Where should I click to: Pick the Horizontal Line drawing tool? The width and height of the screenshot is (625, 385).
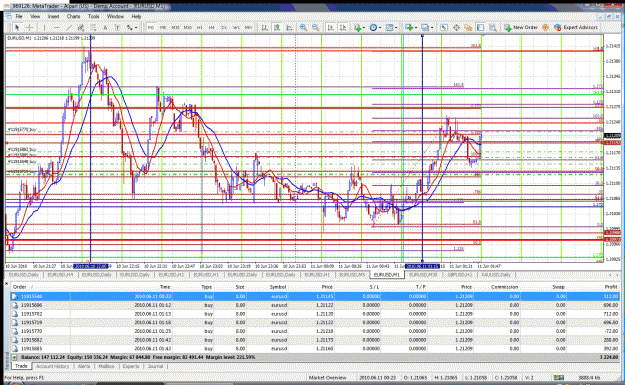click(x=57, y=28)
